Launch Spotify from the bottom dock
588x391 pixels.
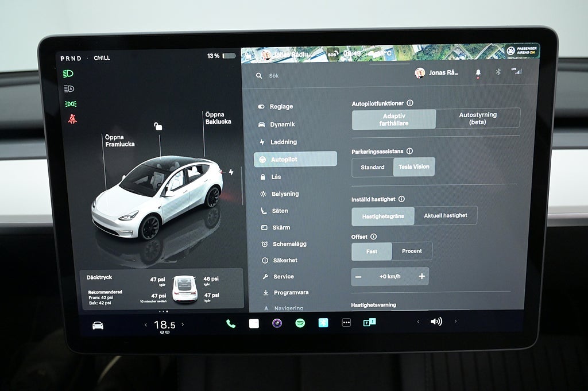300,323
